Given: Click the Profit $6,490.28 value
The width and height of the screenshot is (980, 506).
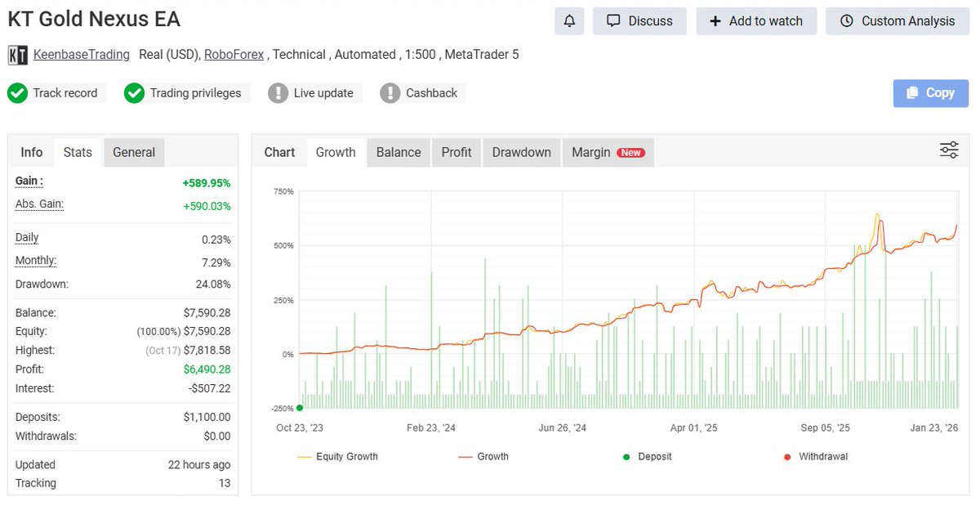Looking at the screenshot, I should [207, 369].
